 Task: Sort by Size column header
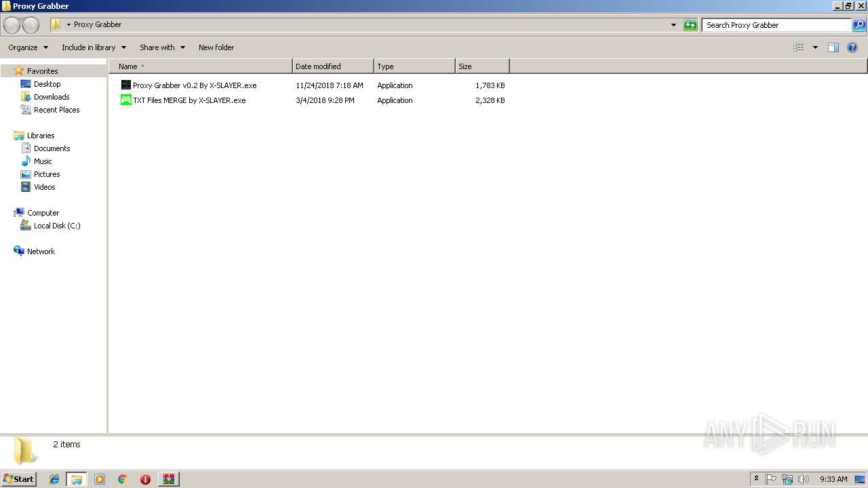pos(482,66)
